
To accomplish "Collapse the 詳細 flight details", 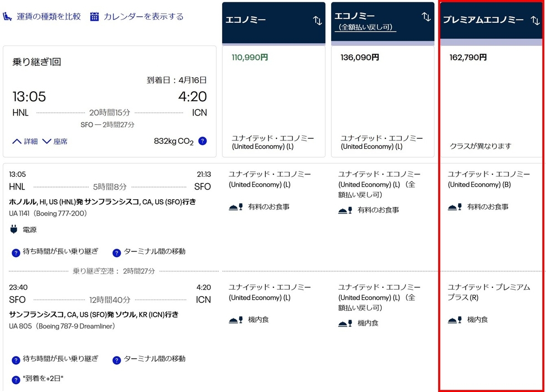I will pos(25,141).
